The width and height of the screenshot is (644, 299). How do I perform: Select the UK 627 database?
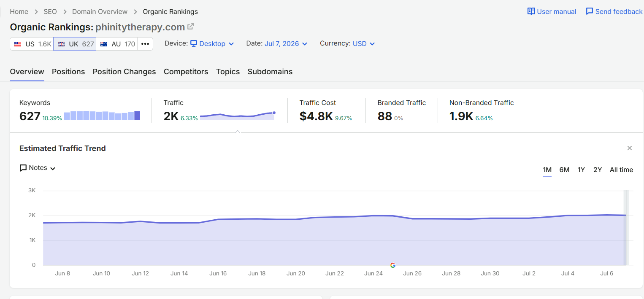75,44
